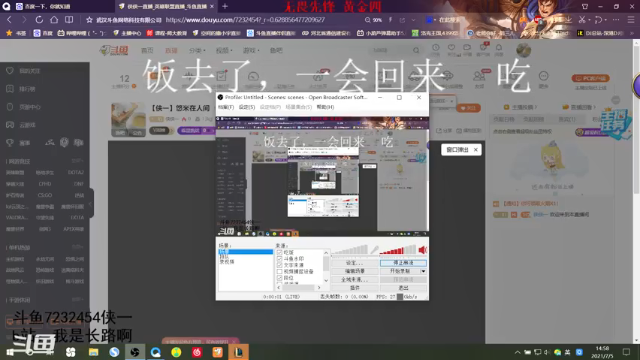Click the OBS speaker mute icon
The width and height of the screenshot is (640, 360).
pyautogui.click(x=423, y=249)
